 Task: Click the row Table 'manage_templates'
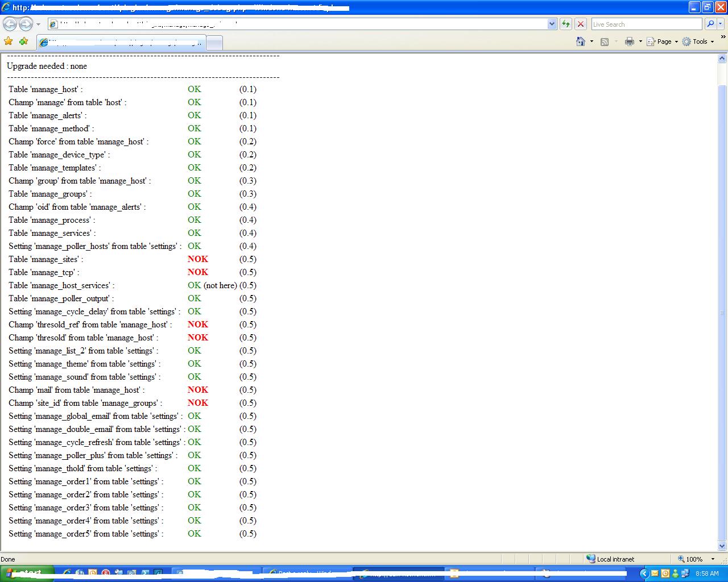click(55, 168)
